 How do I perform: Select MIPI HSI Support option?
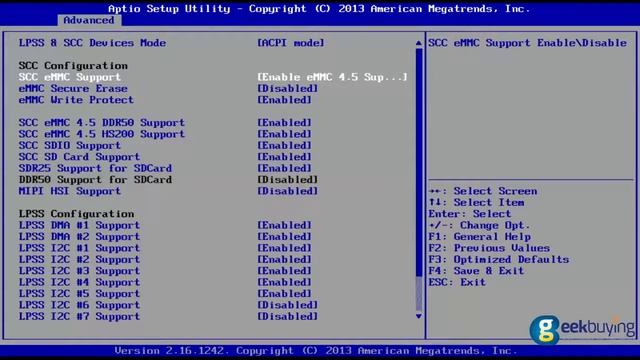[70, 191]
